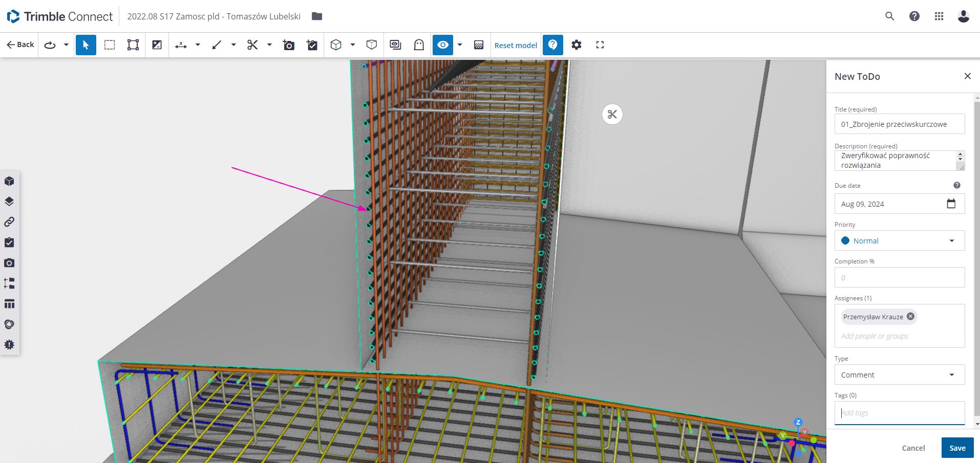Open the Links panel in sidebar
Screen dimensions: 980x463
pyautogui.click(x=9, y=222)
